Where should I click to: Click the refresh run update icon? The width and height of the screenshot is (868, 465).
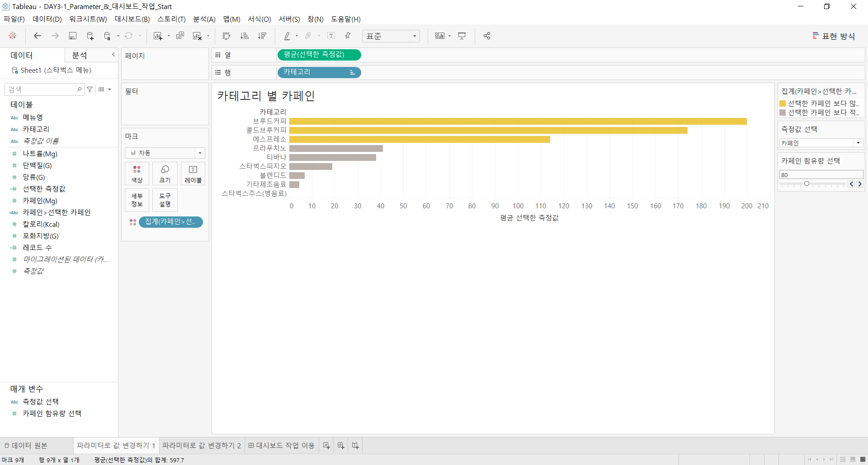click(x=129, y=36)
